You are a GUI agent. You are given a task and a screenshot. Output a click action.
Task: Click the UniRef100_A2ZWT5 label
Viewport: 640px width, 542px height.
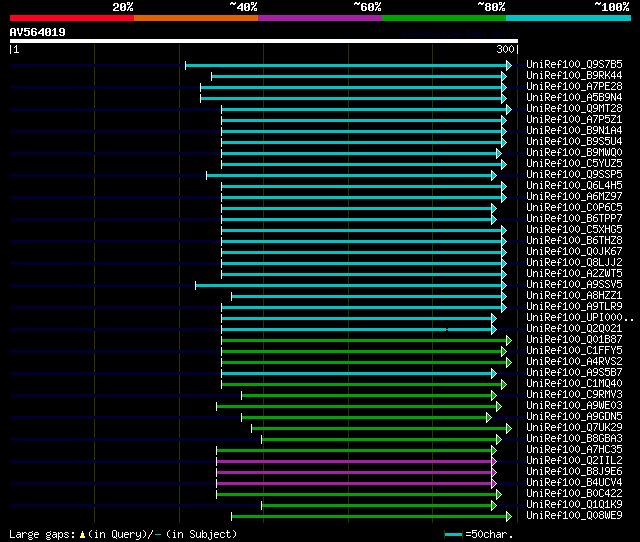[x=574, y=273]
